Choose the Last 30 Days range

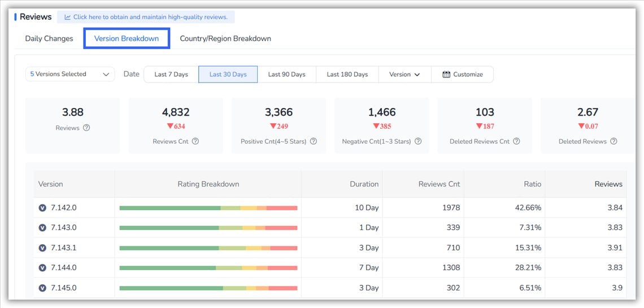[x=228, y=75]
